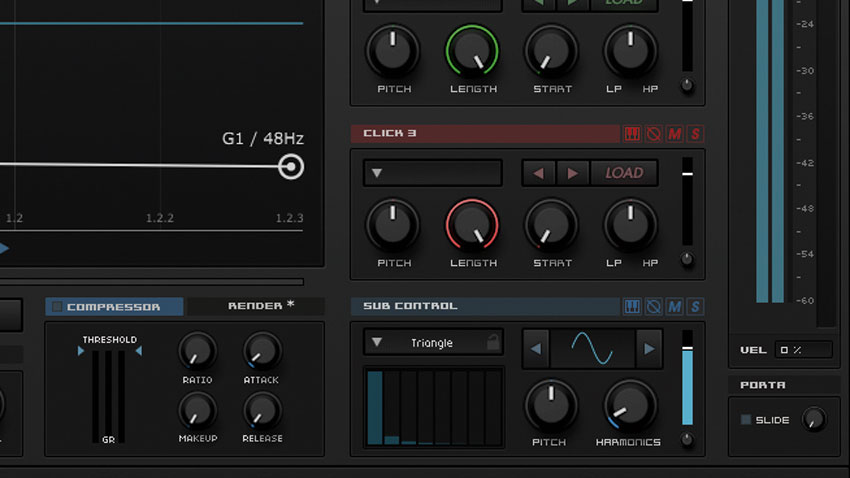The height and width of the screenshot is (478, 850).
Task: Click the compressor Release knob
Action: click(x=262, y=410)
